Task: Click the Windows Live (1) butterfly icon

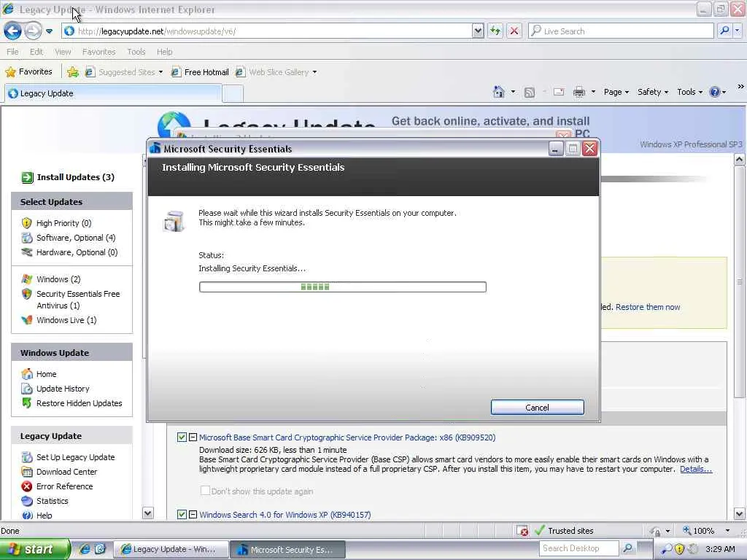Action: (x=27, y=320)
